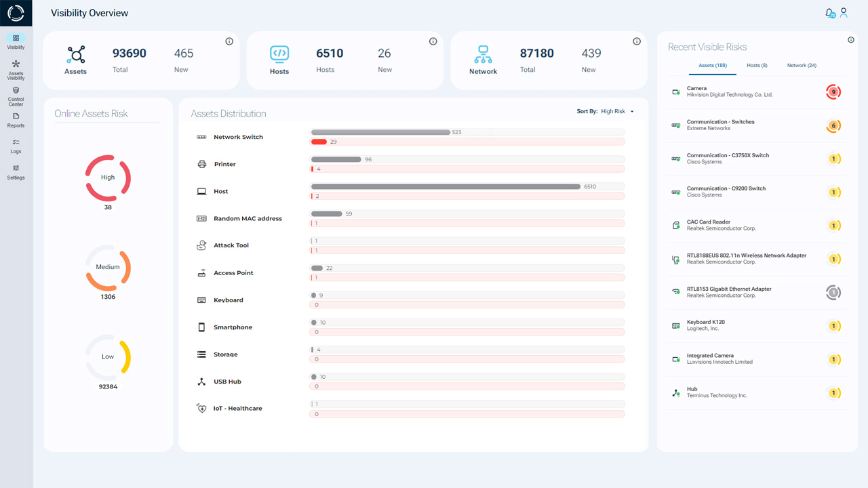Click the Recent Visible Risks info icon
This screenshot has height=488, width=868.
click(851, 40)
